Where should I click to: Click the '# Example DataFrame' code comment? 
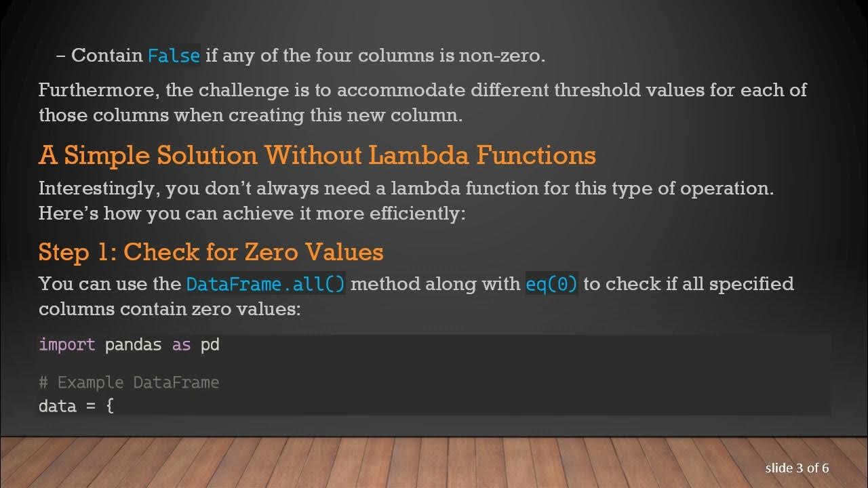click(x=129, y=382)
